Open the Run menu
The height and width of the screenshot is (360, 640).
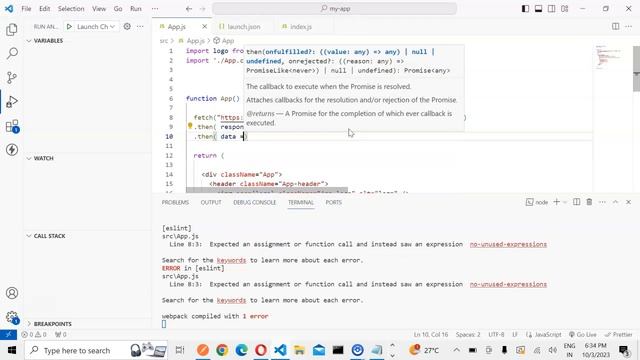(136, 9)
